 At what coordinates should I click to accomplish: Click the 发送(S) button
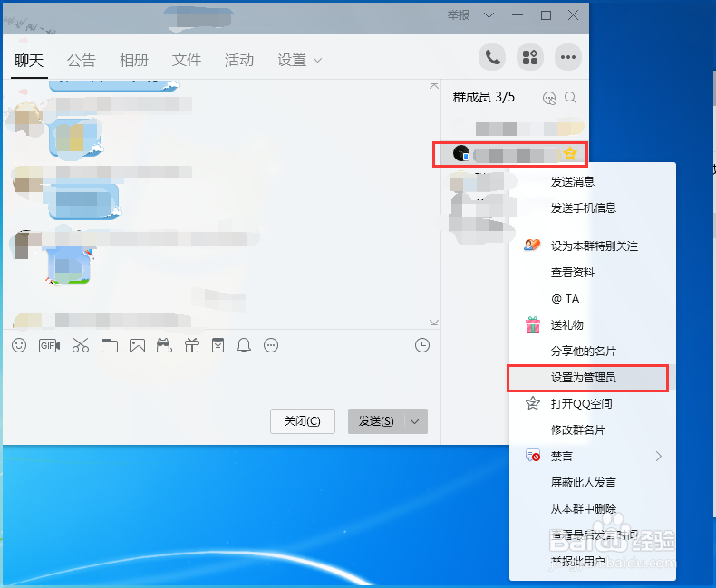tap(376, 421)
